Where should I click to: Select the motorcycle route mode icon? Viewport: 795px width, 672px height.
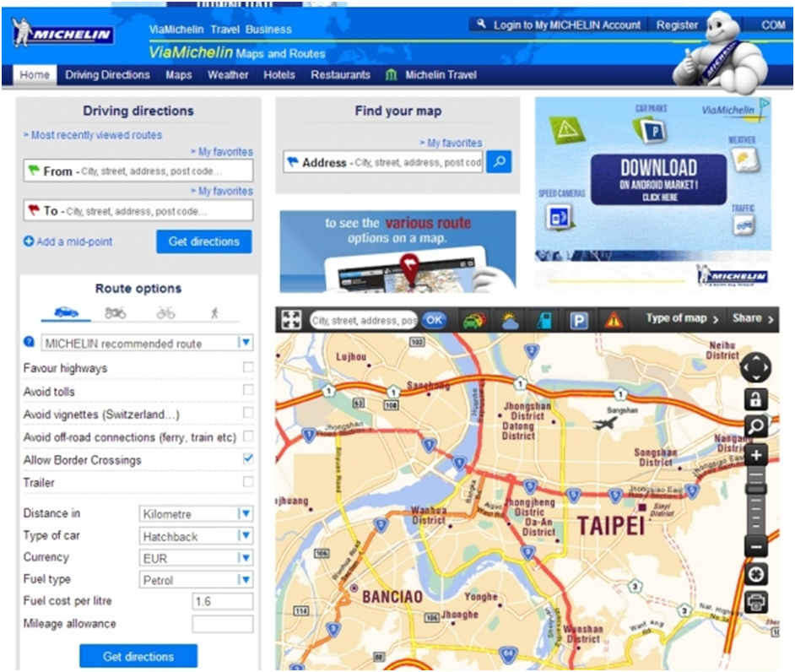(x=115, y=313)
